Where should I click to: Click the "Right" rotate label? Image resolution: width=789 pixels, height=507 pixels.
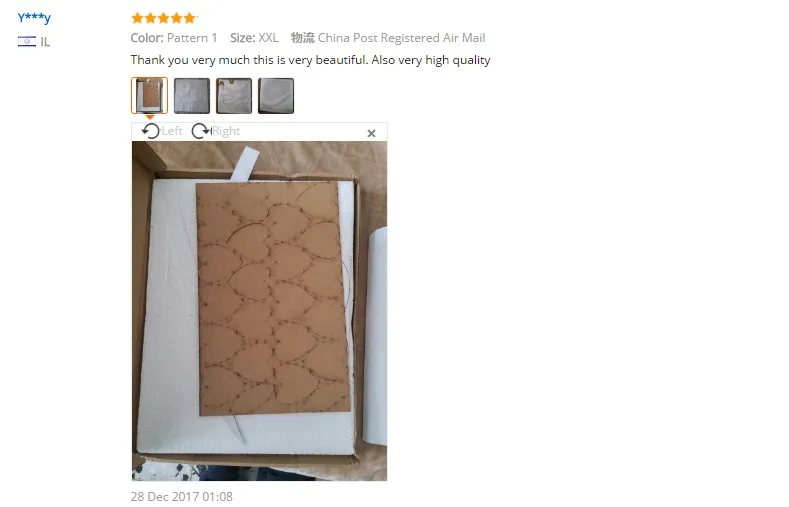coord(226,131)
